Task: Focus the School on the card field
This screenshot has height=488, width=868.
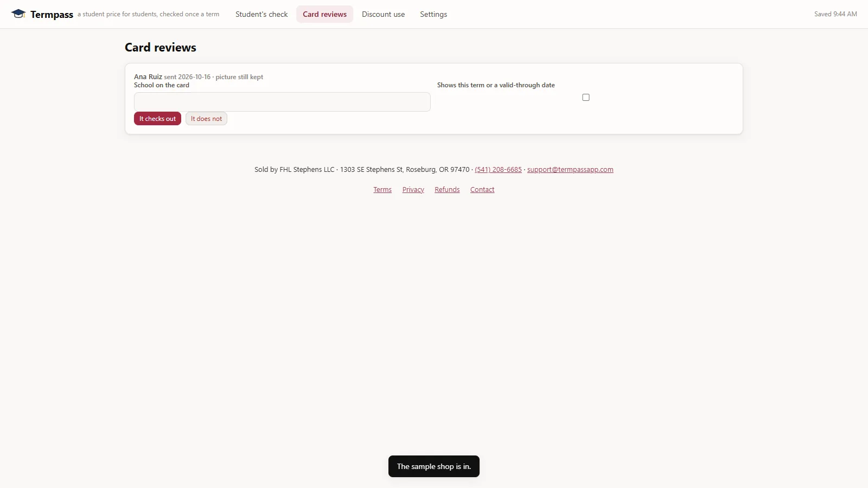Action: click(282, 102)
